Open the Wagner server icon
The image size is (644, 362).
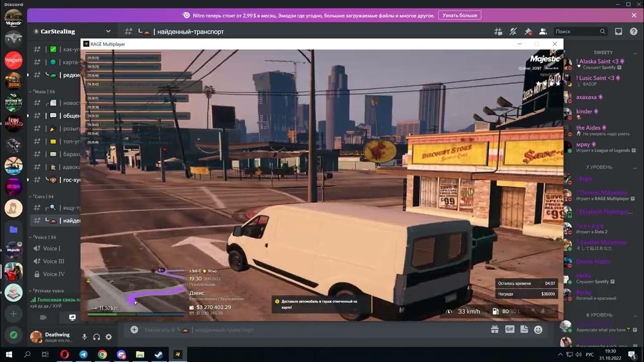[x=14, y=60]
